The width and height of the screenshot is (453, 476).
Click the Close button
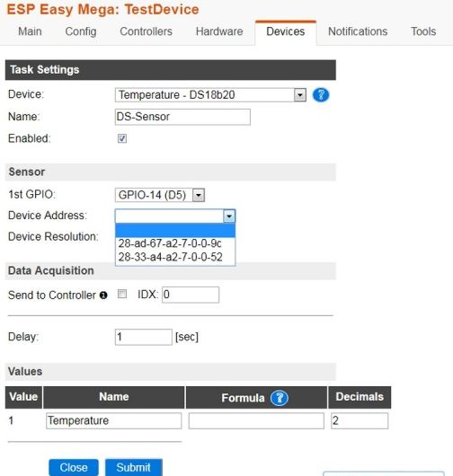coord(74,468)
